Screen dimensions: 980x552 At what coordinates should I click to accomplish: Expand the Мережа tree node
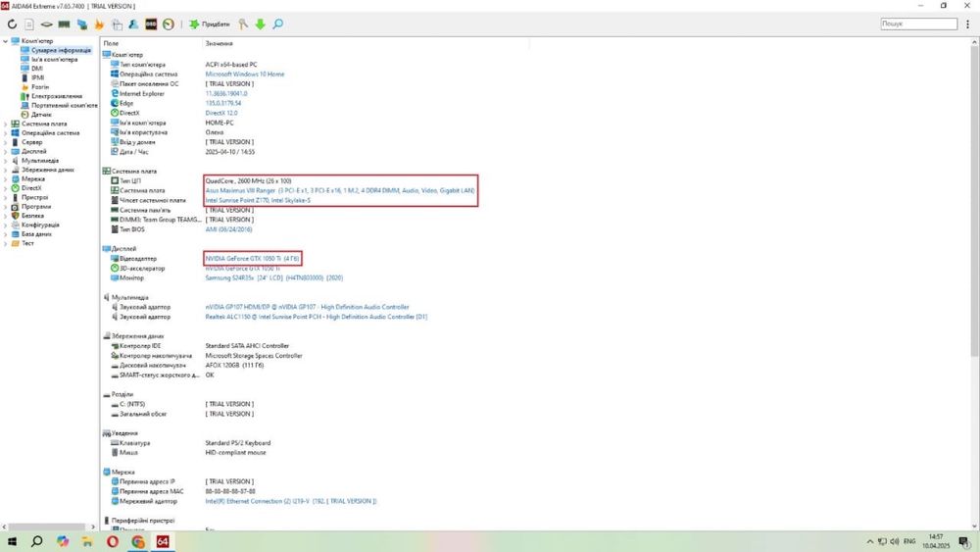pyautogui.click(x=6, y=178)
